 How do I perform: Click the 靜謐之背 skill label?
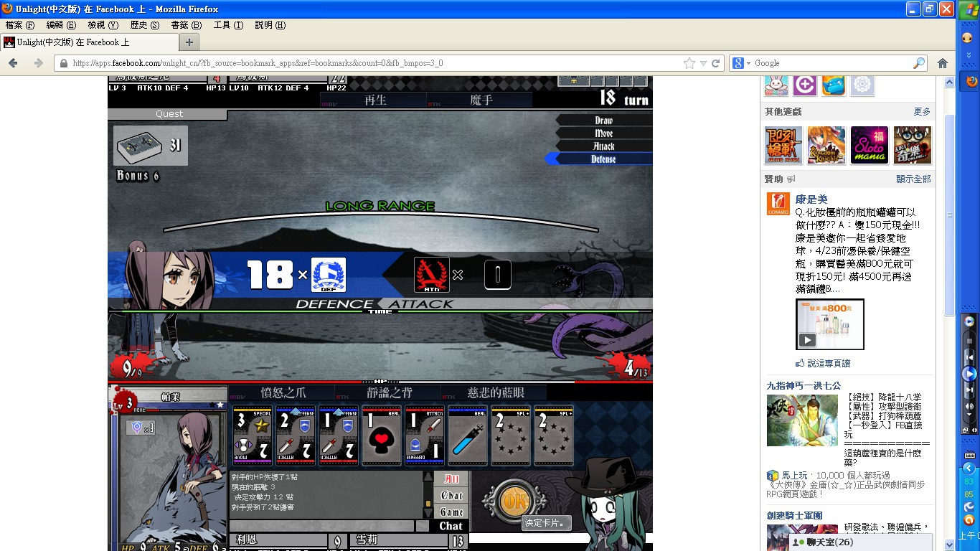[x=390, y=392]
